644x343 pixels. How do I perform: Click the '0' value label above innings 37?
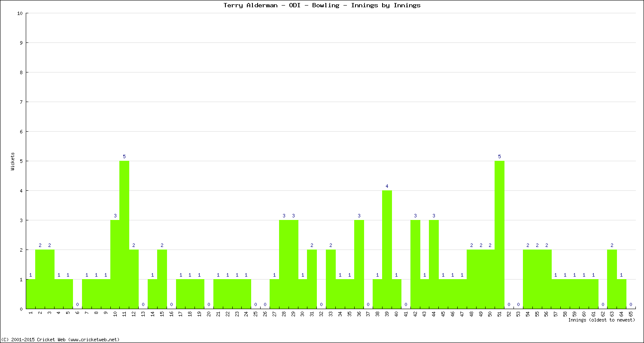point(368,304)
